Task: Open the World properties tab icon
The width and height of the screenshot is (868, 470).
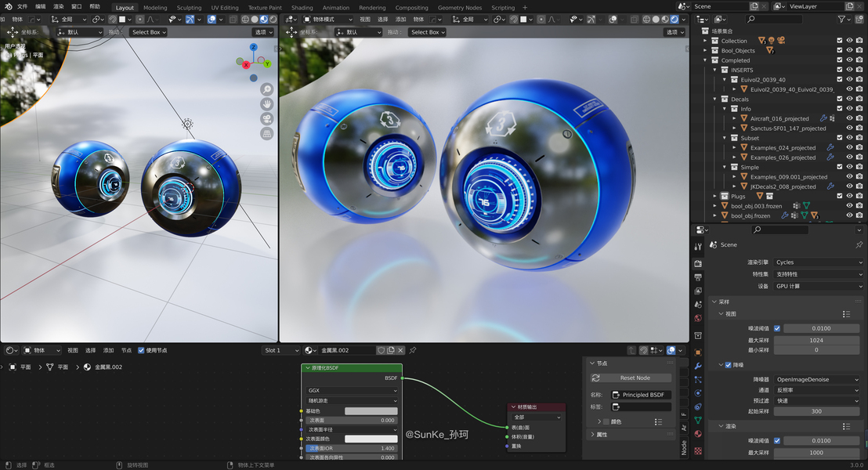Action: pyautogui.click(x=698, y=318)
